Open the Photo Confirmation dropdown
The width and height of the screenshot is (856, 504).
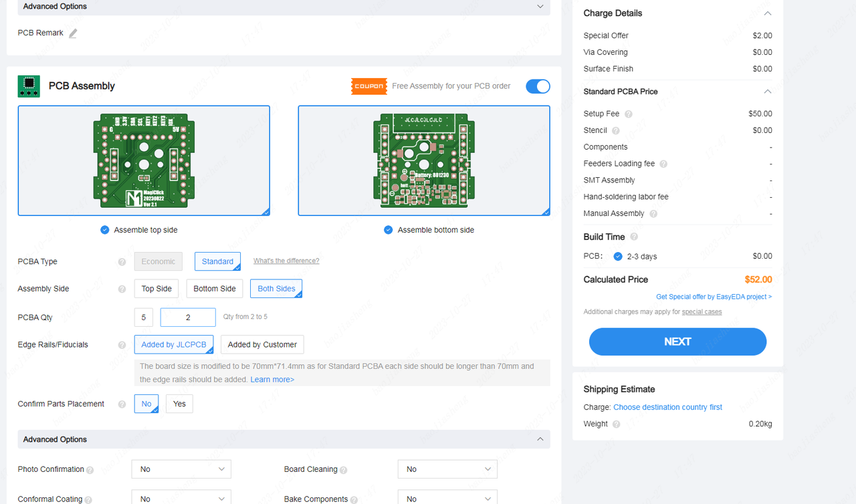pyautogui.click(x=181, y=469)
